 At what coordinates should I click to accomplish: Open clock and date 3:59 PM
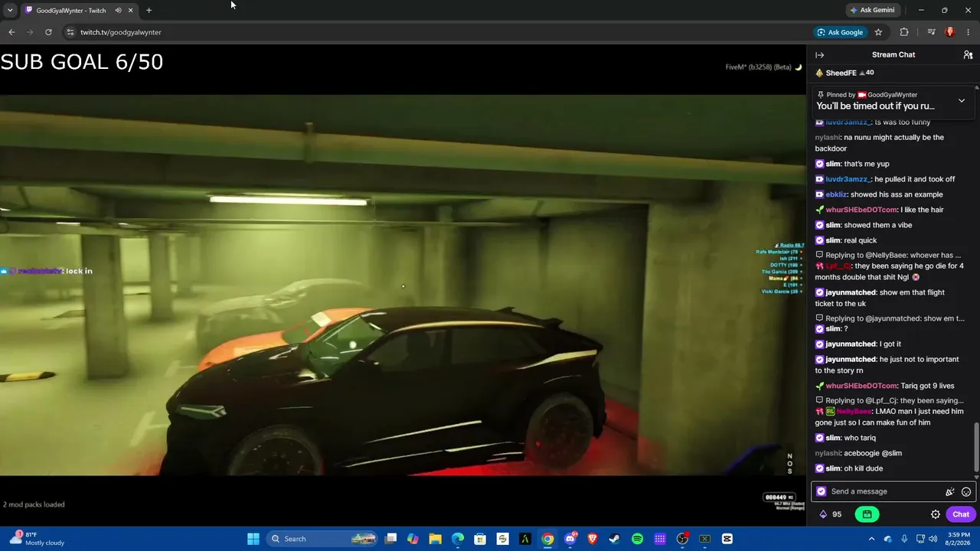pos(959,539)
